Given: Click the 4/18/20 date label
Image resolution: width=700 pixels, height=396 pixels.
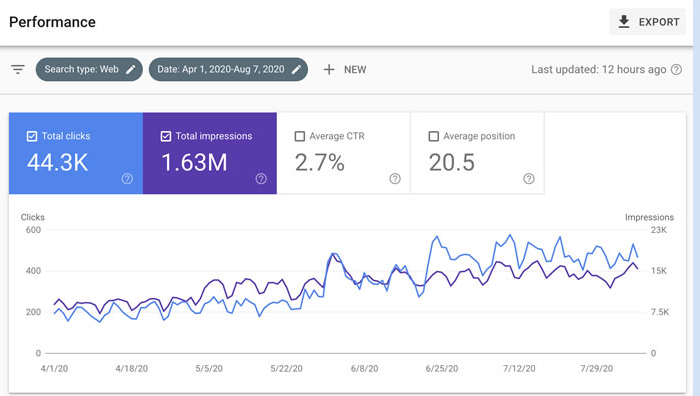Looking at the screenshot, I should (x=132, y=368).
